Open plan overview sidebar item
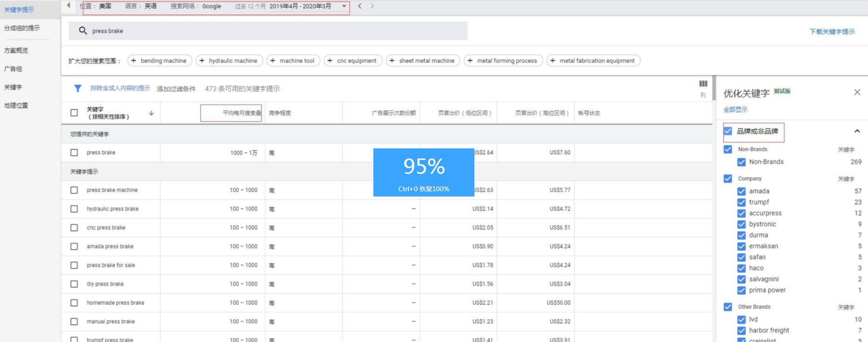The image size is (868, 342). point(16,50)
